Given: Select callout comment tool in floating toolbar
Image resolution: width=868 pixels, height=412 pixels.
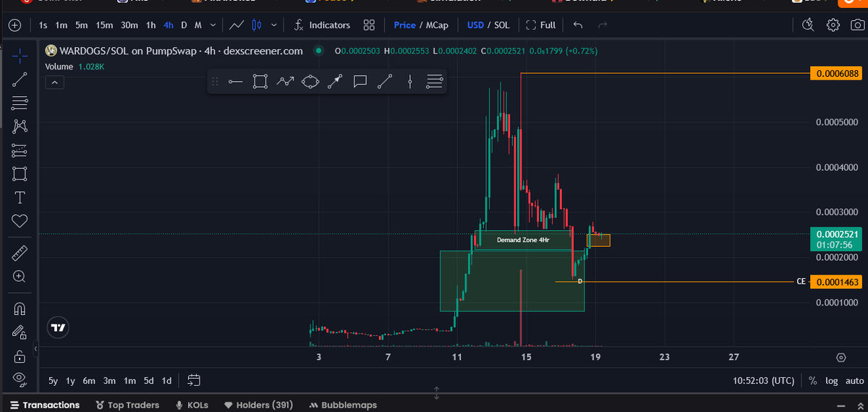Looking at the screenshot, I should 359,82.
